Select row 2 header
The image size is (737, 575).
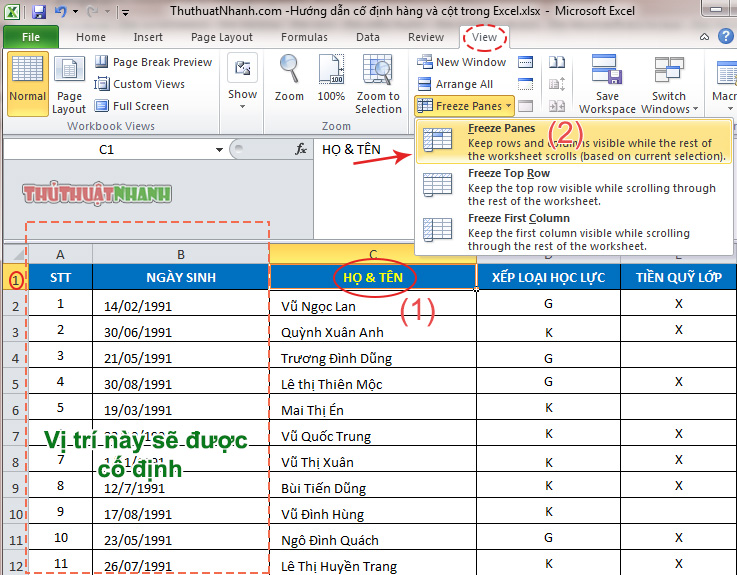16,306
